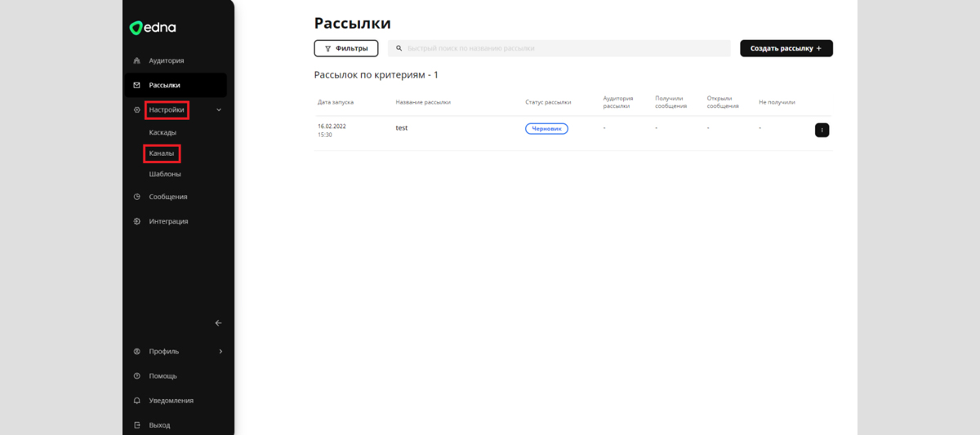Viewport: 980px width, 435px height.
Task: Click the Интеграция sidebar icon
Action: (x=137, y=221)
